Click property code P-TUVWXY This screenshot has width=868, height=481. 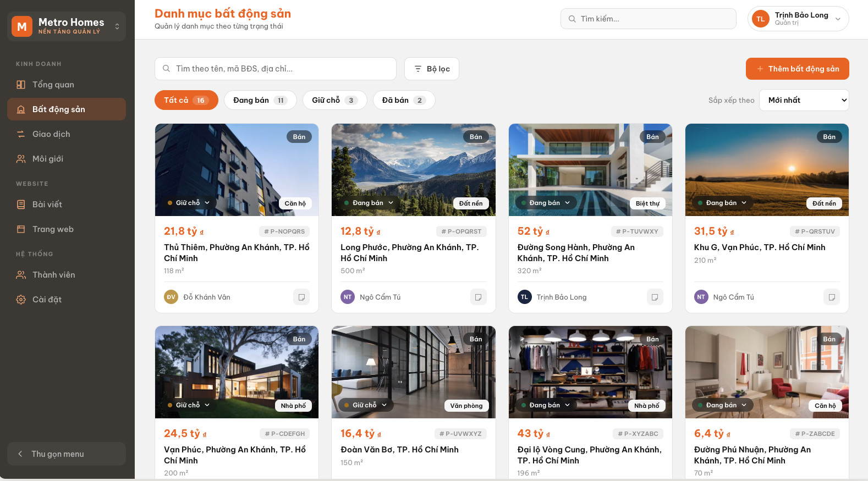click(637, 231)
